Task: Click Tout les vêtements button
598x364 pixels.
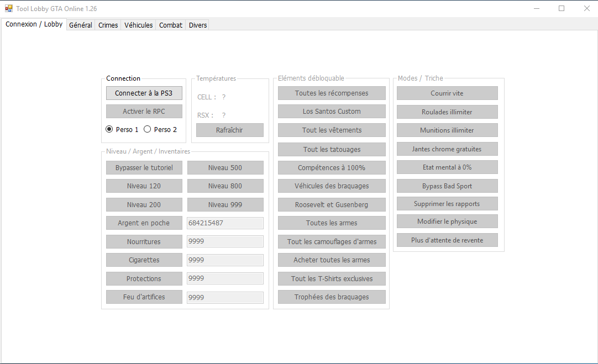Action: 332,130
